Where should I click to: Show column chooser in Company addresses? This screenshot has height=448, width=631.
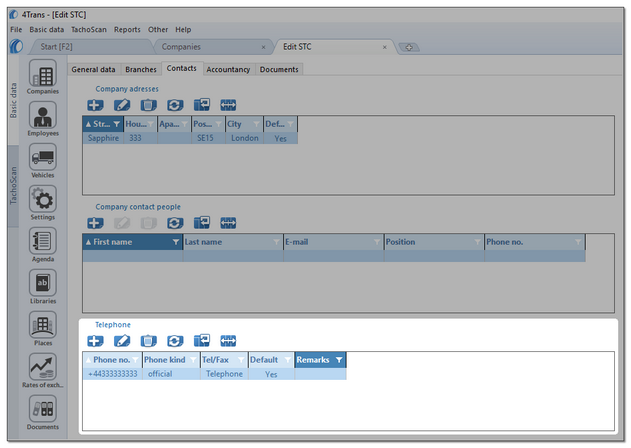pos(202,105)
